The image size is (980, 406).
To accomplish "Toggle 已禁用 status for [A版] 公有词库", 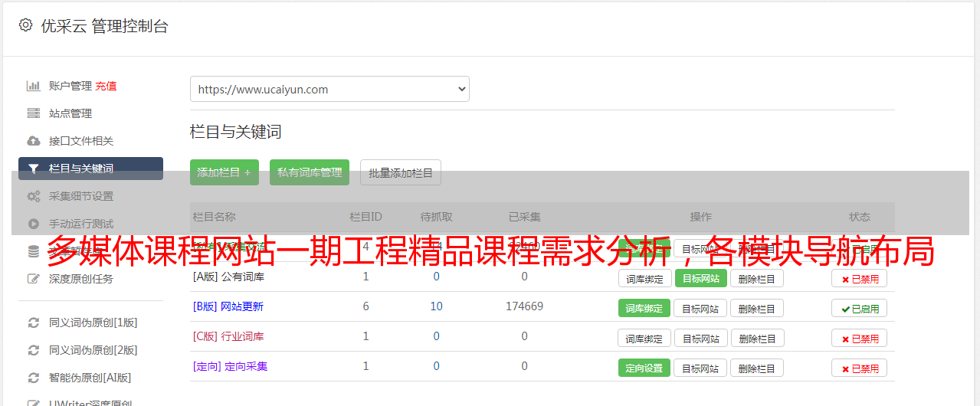I will click(859, 279).
